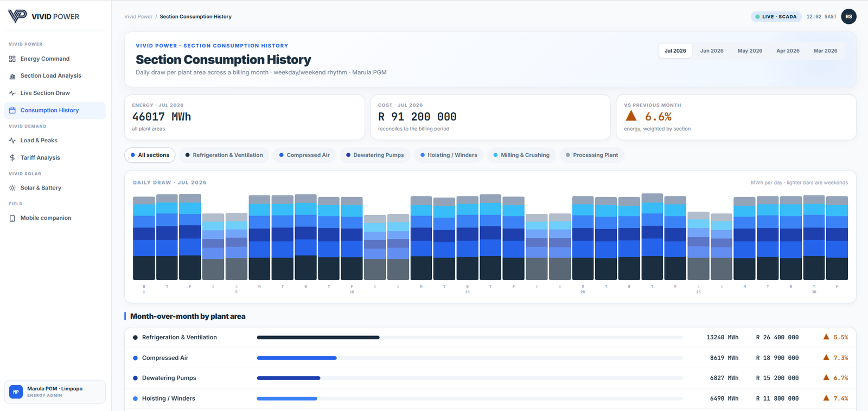Switch to the Mar 2026 tab
Screen dimensions: 868x411
[x=825, y=51]
